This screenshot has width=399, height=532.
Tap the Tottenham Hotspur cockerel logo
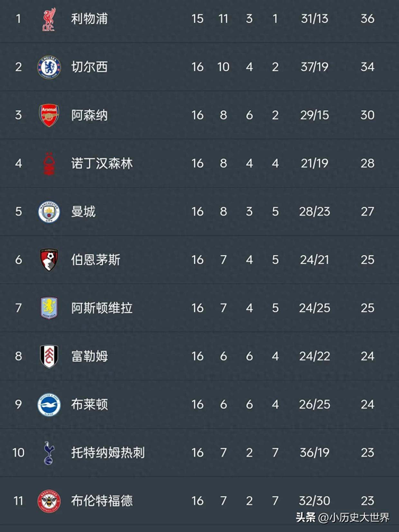coord(49,453)
